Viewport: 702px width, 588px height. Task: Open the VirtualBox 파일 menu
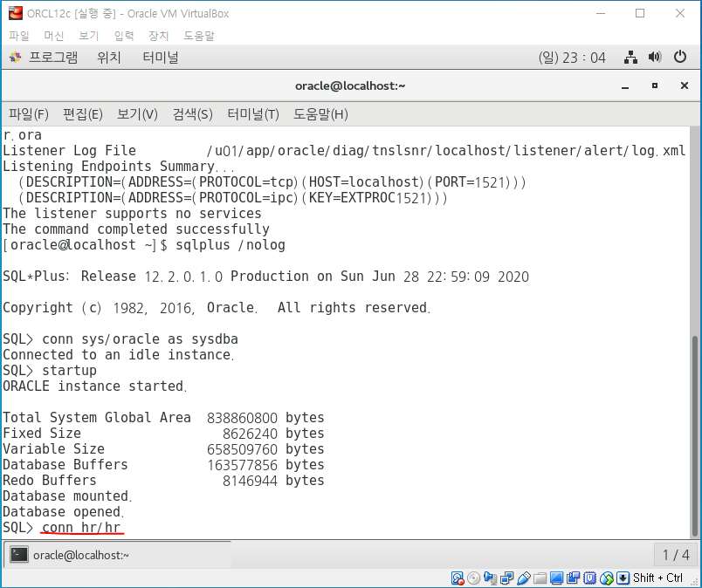coord(19,36)
